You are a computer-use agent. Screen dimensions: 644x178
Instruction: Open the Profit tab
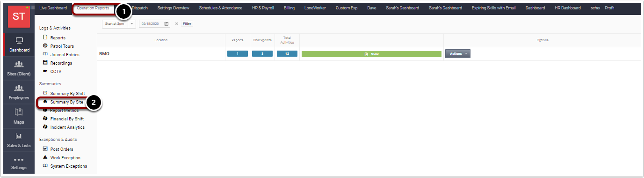[609, 8]
